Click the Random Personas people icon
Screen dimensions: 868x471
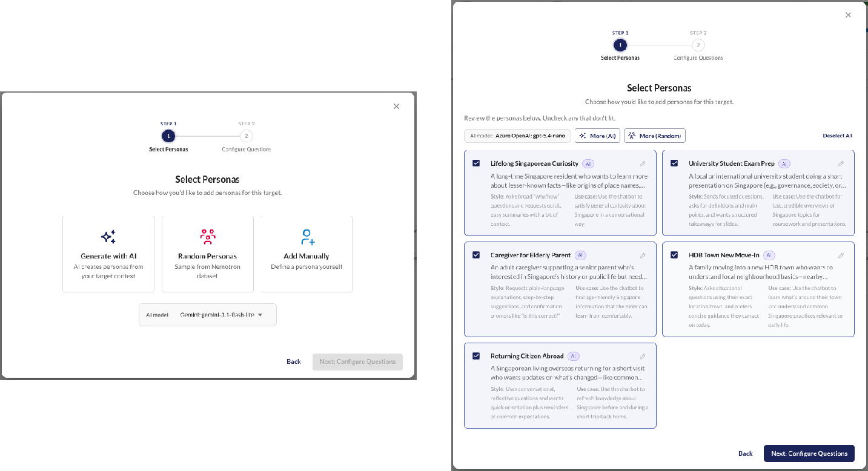pyautogui.click(x=208, y=236)
